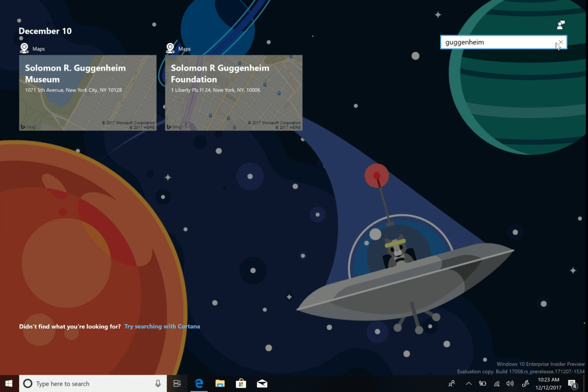Clear the guggenheim search box with X

[560, 42]
